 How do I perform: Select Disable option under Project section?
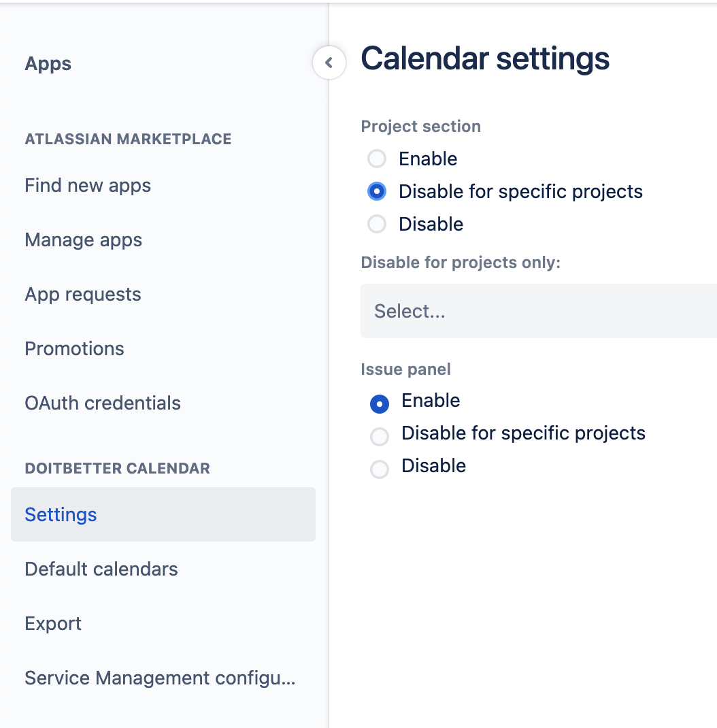(377, 225)
